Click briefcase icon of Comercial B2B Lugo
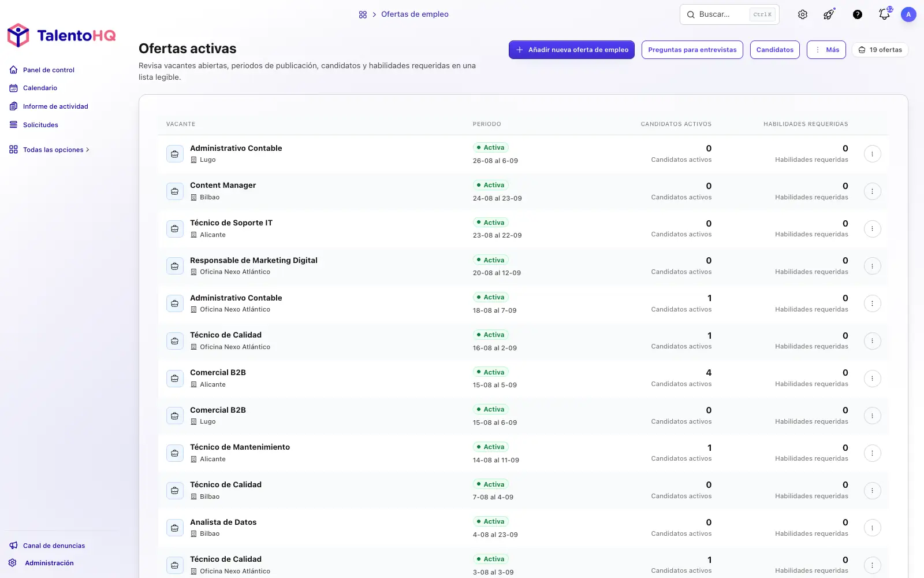 [x=175, y=416]
